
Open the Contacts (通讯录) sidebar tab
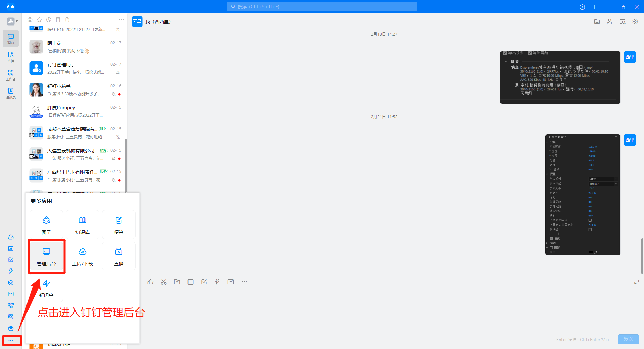(x=11, y=93)
